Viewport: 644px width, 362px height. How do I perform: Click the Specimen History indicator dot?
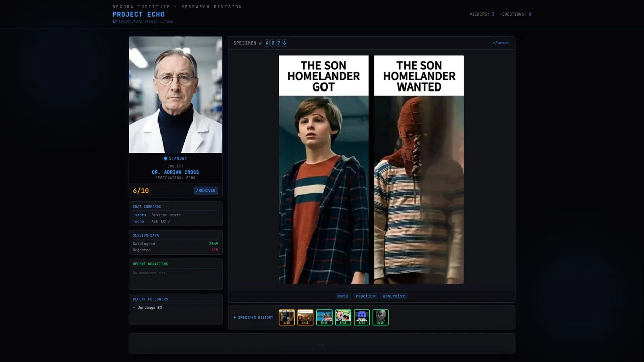pyautogui.click(x=235, y=318)
